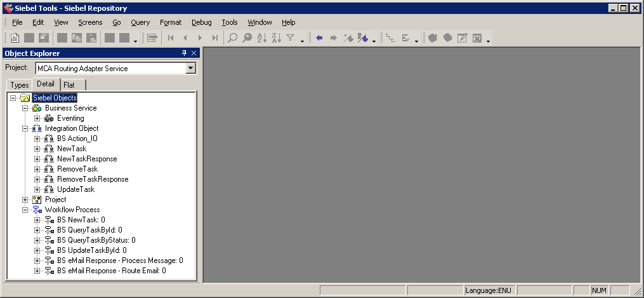Expand the Project tree node
This screenshot has width=644, height=298.
[25, 200]
